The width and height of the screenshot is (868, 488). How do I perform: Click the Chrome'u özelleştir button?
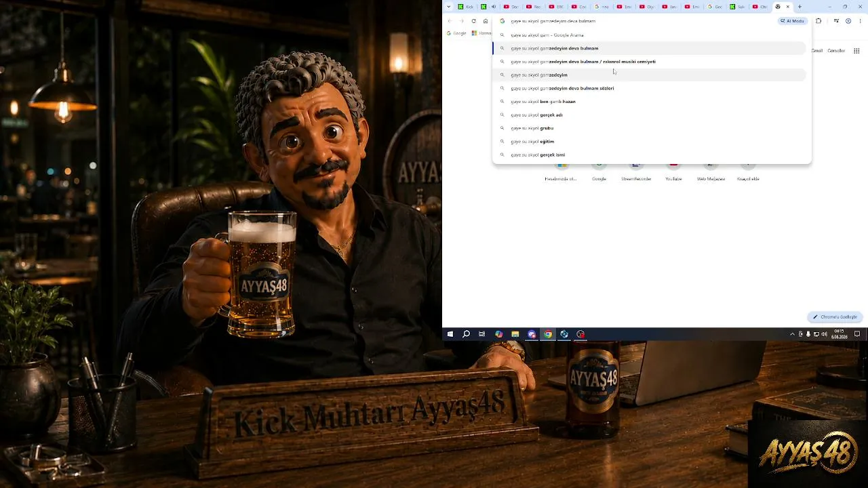835,317
